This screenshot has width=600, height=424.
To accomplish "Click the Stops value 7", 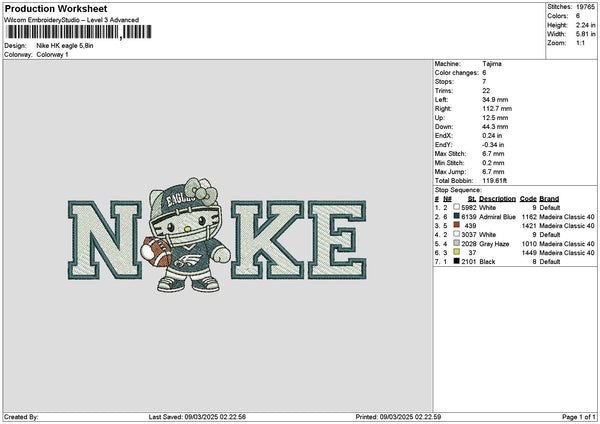I will 484,82.
